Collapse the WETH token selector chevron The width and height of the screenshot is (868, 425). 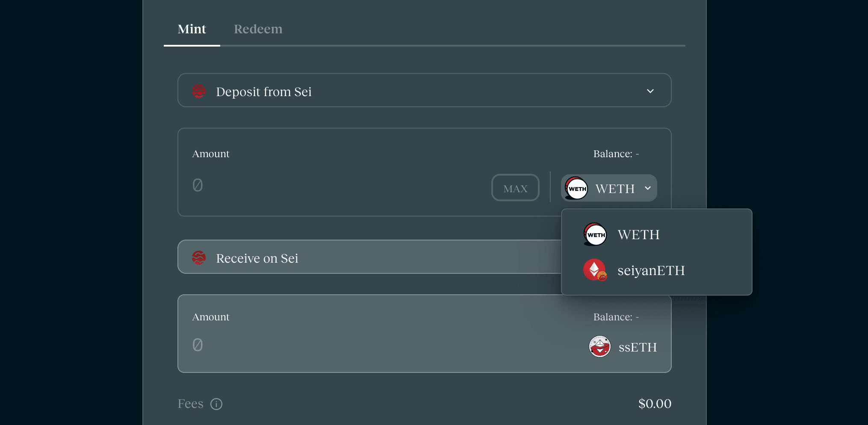tap(648, 188)
